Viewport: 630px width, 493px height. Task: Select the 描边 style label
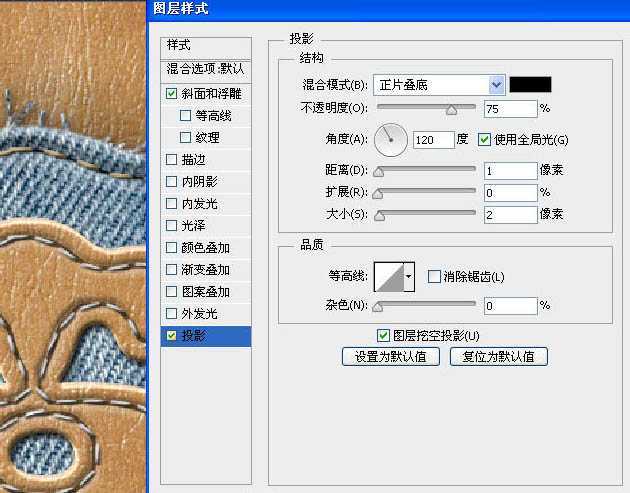tap(193, 160)
